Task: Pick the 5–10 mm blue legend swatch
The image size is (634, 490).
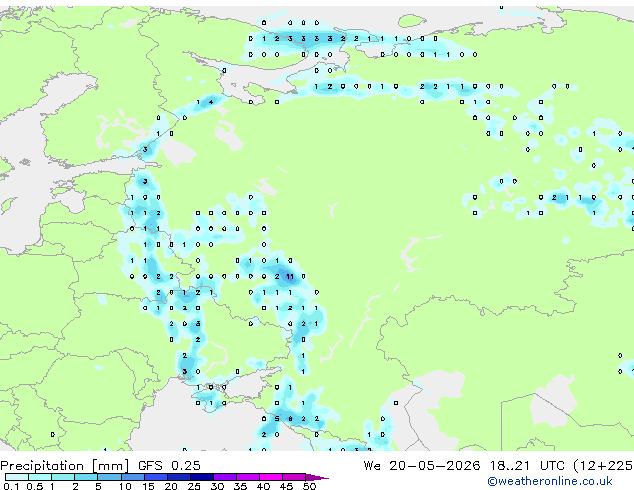Action: pos(109,477)
